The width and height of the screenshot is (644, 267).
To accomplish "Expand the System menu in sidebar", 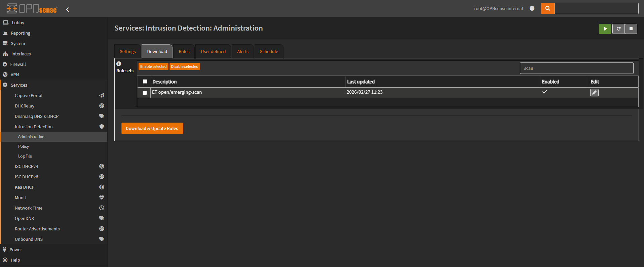I will 17,43.
